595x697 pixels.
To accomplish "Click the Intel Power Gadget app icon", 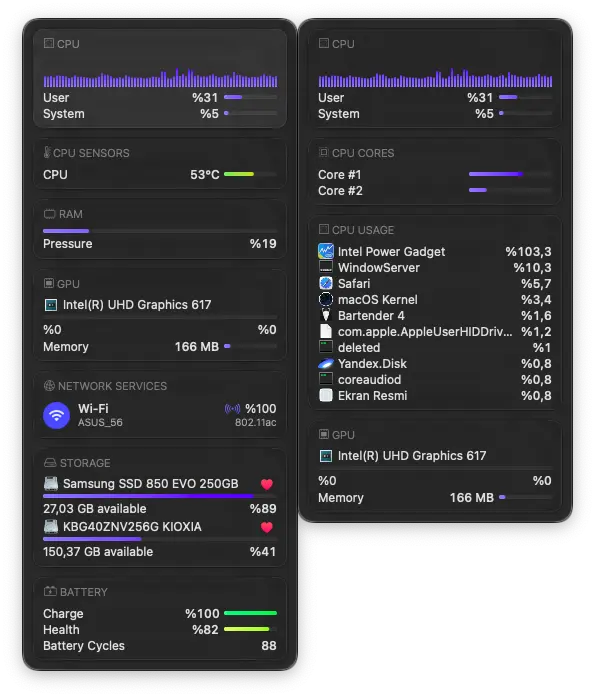I will (x=326, y=251).
